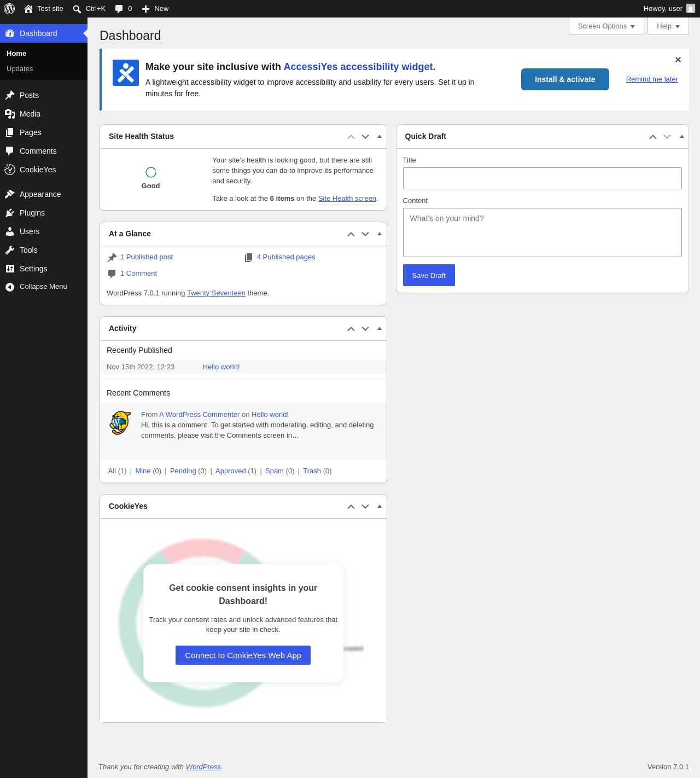This screenshot has height=778, width=700.
Task: Click into the Quick Draft Title field
Action: point(542,178)
